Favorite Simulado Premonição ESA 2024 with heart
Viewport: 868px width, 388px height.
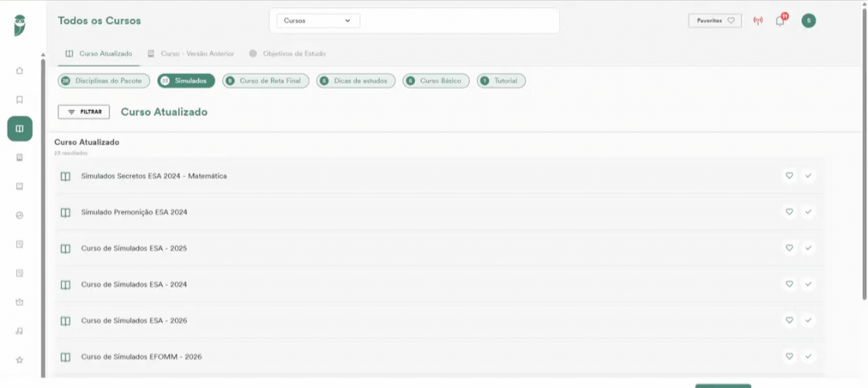coord(789,212)
